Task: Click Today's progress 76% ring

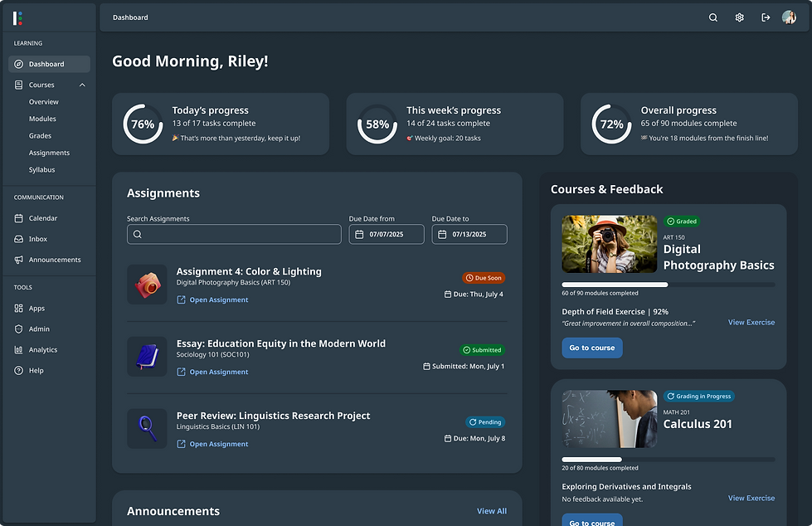Action: coord(143,124)
